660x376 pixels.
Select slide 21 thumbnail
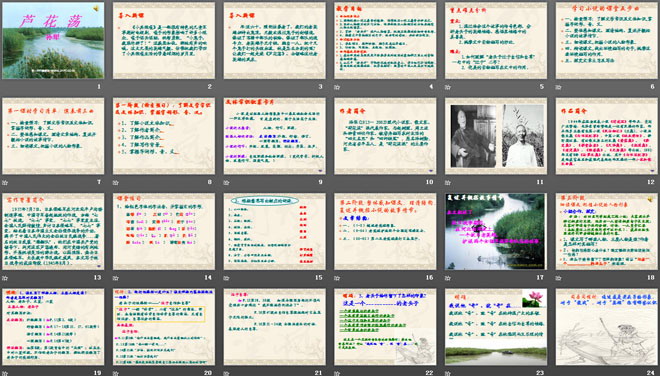[x=275, y=327]
